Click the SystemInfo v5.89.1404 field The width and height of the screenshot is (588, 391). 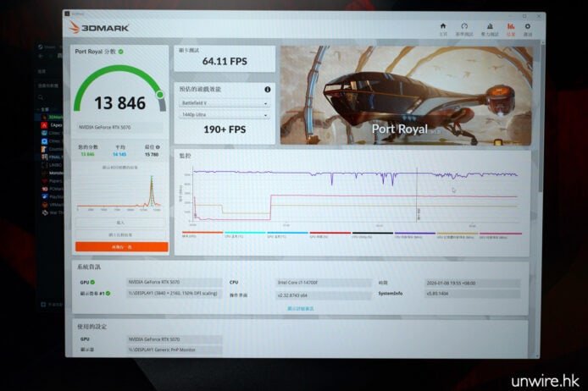click(473, 294)
